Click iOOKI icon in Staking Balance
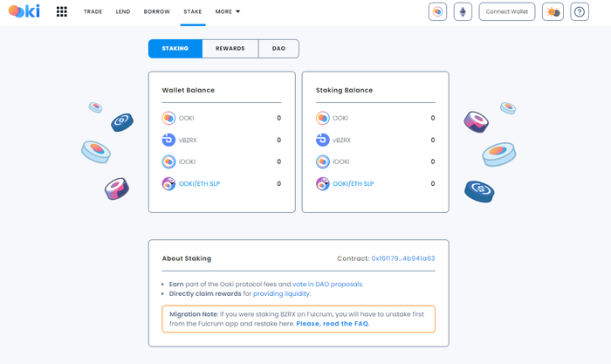Image resolution: width=611 pixels, height=364 pixels. point(323,161)
